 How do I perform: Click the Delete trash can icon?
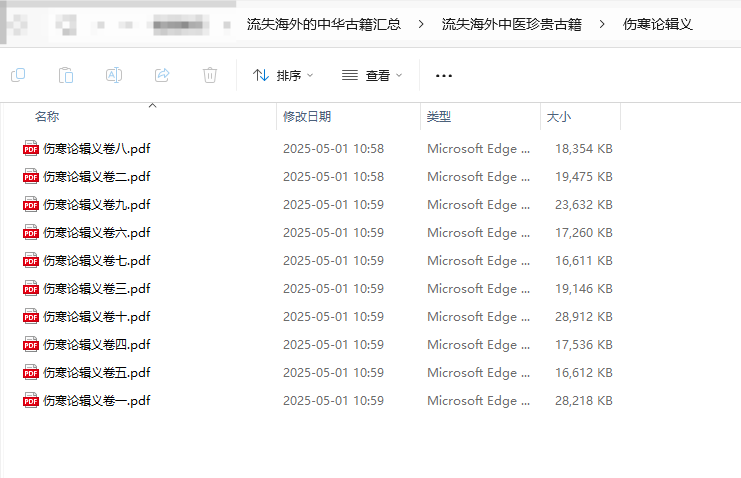coord(210,75)
